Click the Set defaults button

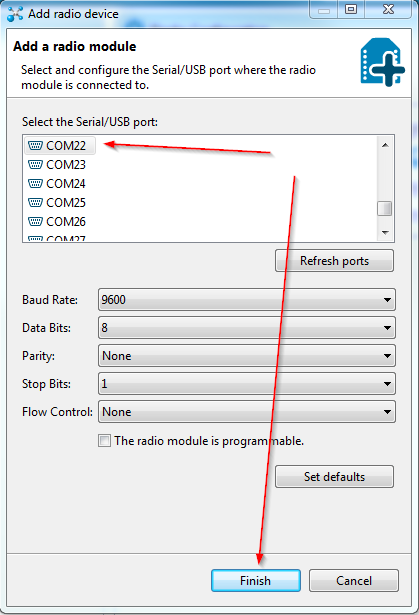click(x=334, y=477)
